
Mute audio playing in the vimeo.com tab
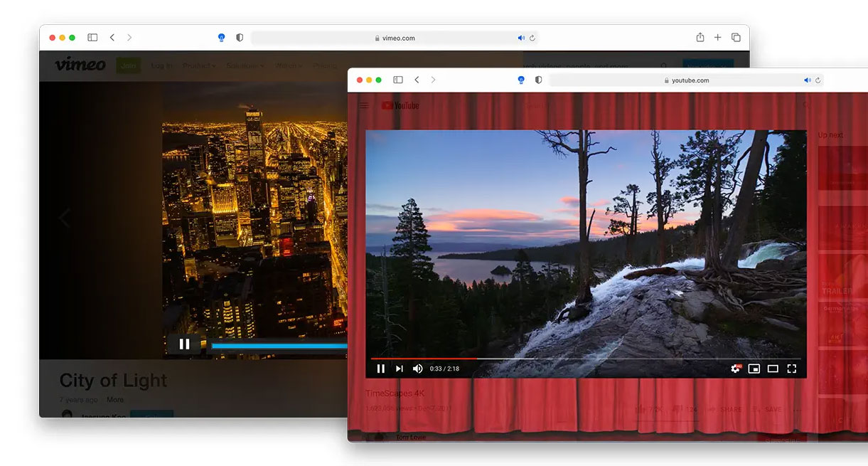(x=520, y=38)
